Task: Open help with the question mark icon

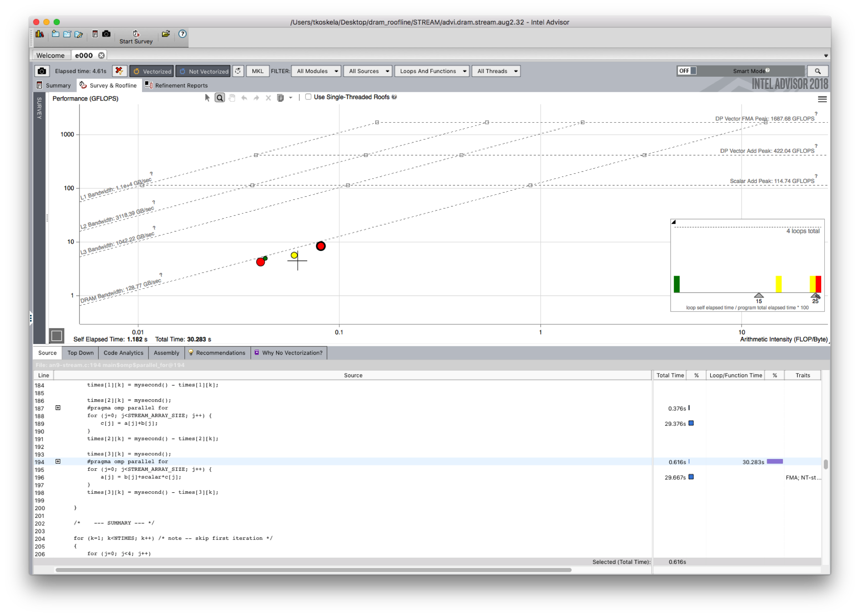Action: [x=183, y=34]
